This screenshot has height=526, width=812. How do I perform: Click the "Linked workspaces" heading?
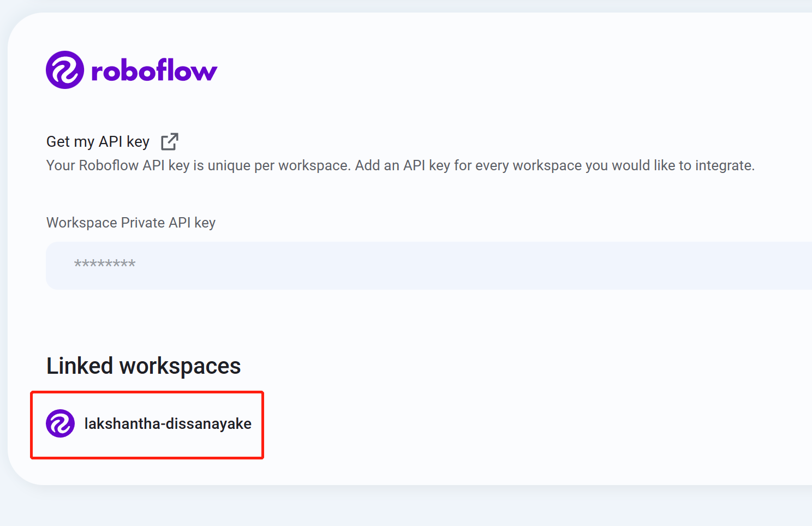(144, 366)
